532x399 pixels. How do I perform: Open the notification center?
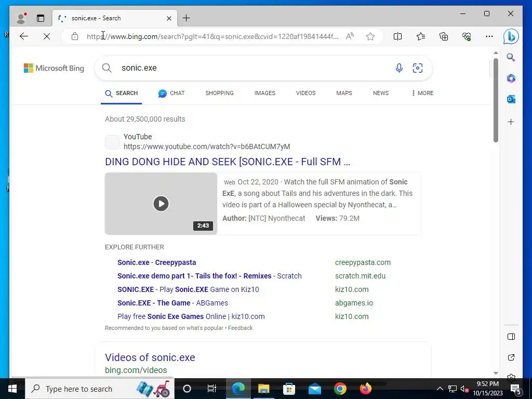(516, 389)
